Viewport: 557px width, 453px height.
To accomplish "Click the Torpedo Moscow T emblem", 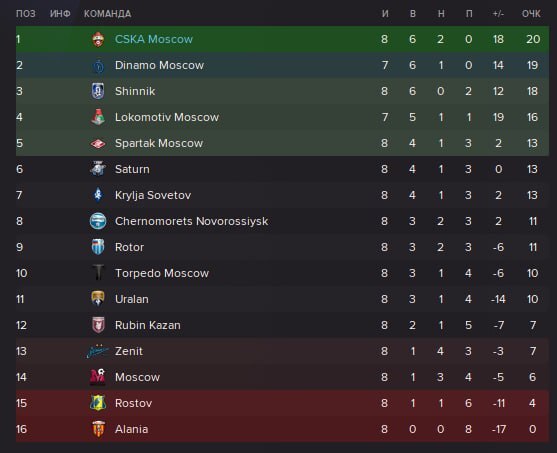I will 98,273.
